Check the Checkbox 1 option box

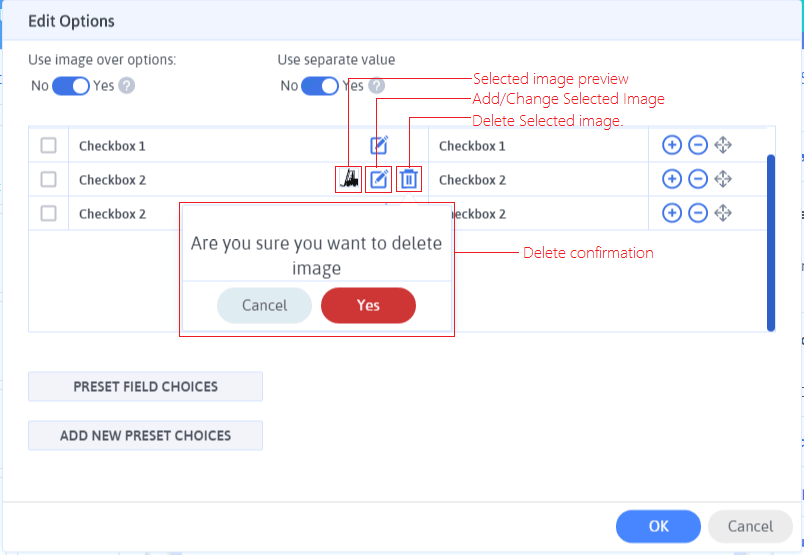(x=48, y=145)
